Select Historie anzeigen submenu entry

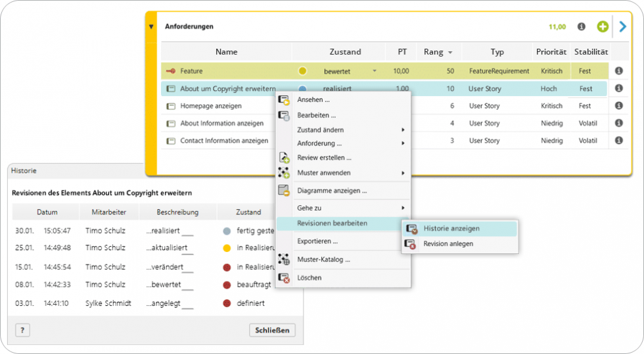point(459,228)
